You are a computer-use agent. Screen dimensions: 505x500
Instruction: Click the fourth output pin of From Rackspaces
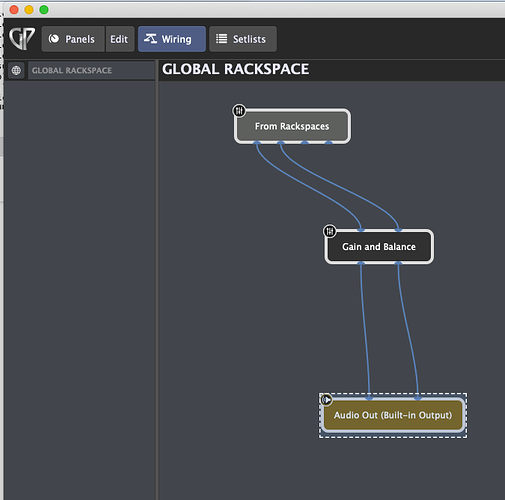point(329,143)
